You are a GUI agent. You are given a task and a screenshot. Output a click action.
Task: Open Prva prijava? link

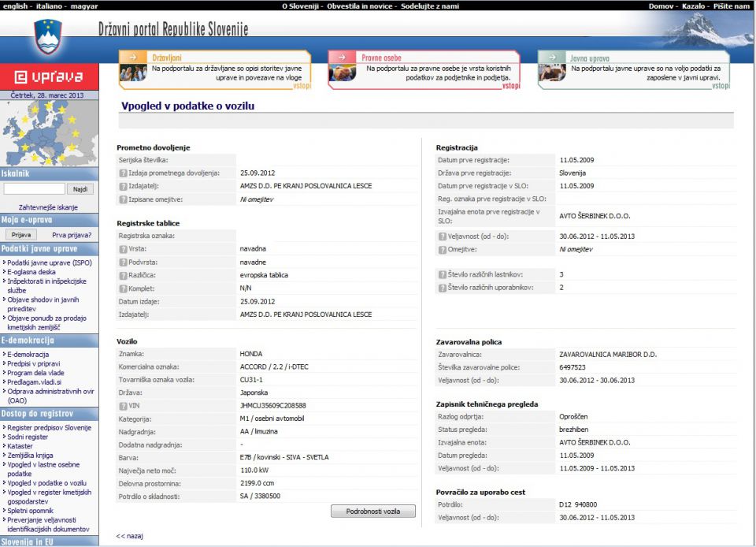coord(72,235)
